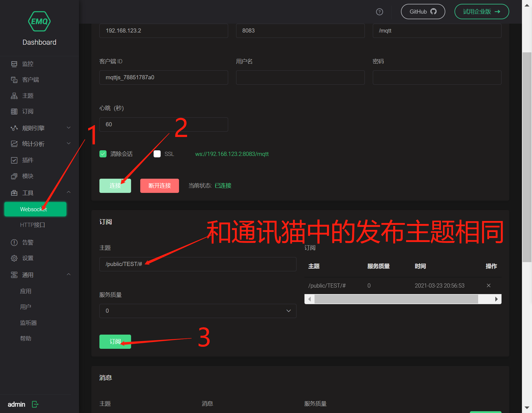Click the page scrollbar down arrow
532x413 pixels.
(527, 408)
